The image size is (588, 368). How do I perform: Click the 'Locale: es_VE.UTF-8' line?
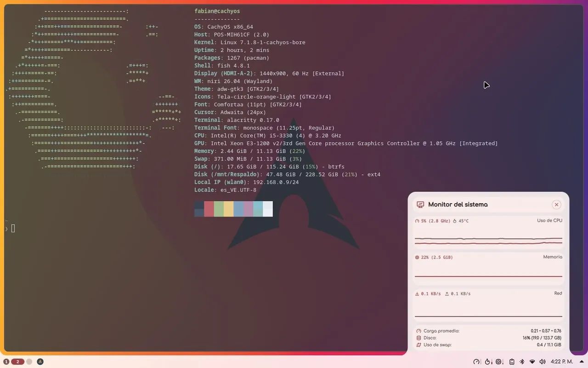pyautogui.click(x=225, y=190)
